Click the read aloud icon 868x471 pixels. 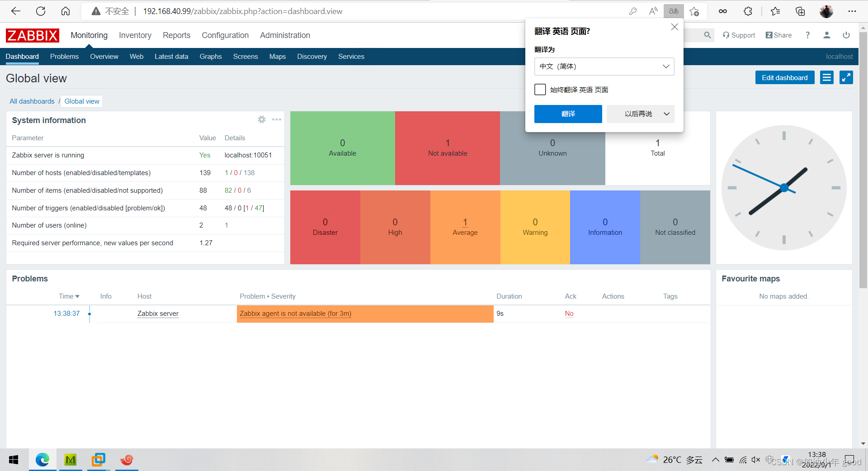point(653,11)
